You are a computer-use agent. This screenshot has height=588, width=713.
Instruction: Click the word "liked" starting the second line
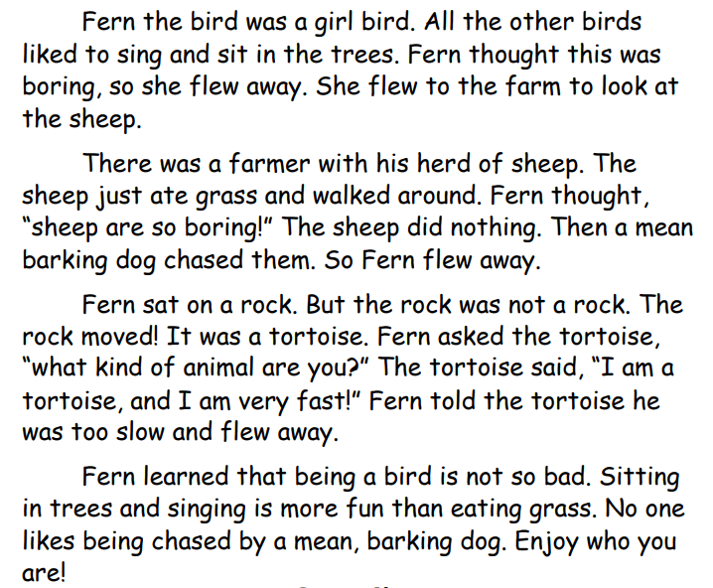click(x=50, y=54)
